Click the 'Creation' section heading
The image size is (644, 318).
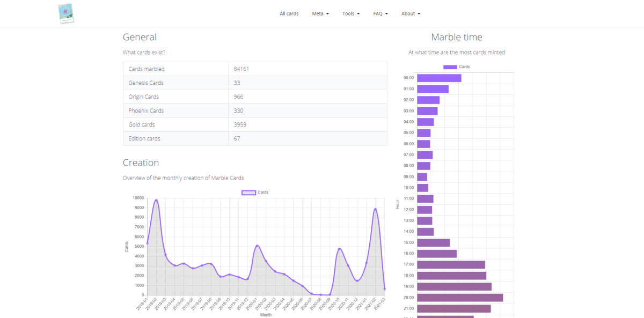(141, 162)
